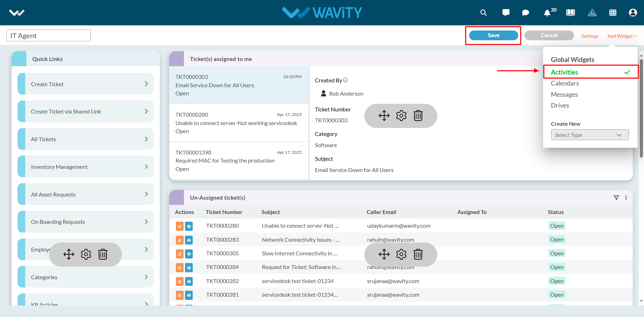View ticket TKT0000283 with blue eye icon
644x317 pixels.
189,240
